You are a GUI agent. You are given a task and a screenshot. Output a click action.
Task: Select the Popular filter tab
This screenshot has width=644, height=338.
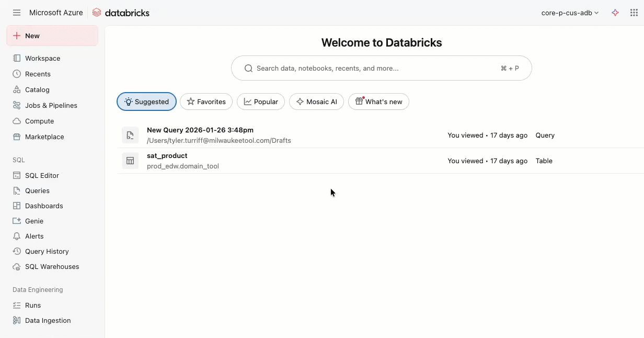[261, 102]
